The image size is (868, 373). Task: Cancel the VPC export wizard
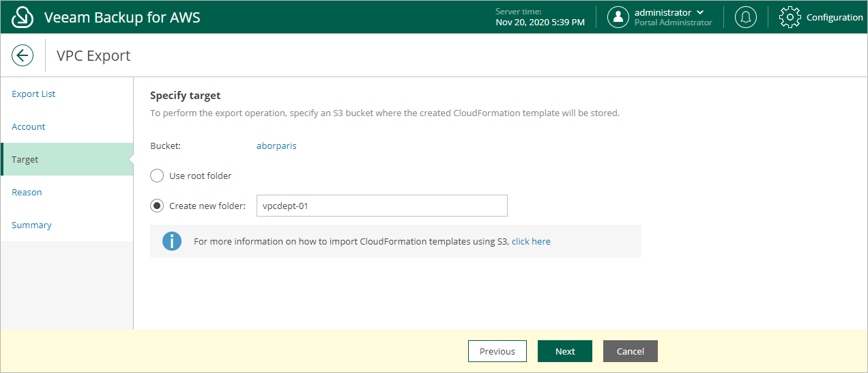click(631, 351)
